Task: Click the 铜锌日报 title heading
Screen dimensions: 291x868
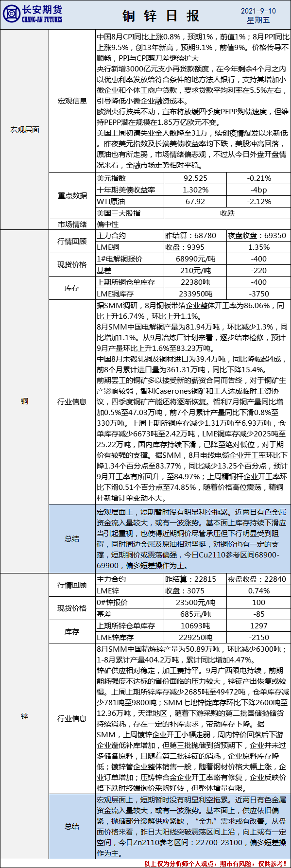Action: pos(161,16)
